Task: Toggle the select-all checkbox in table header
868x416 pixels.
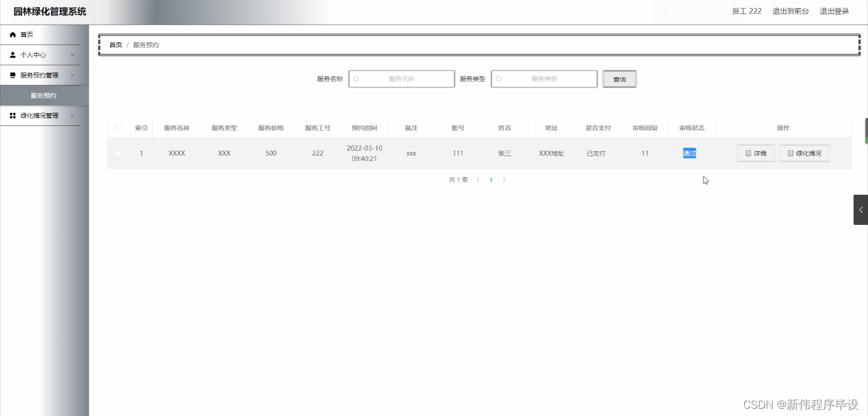Action: coord(118,127)
